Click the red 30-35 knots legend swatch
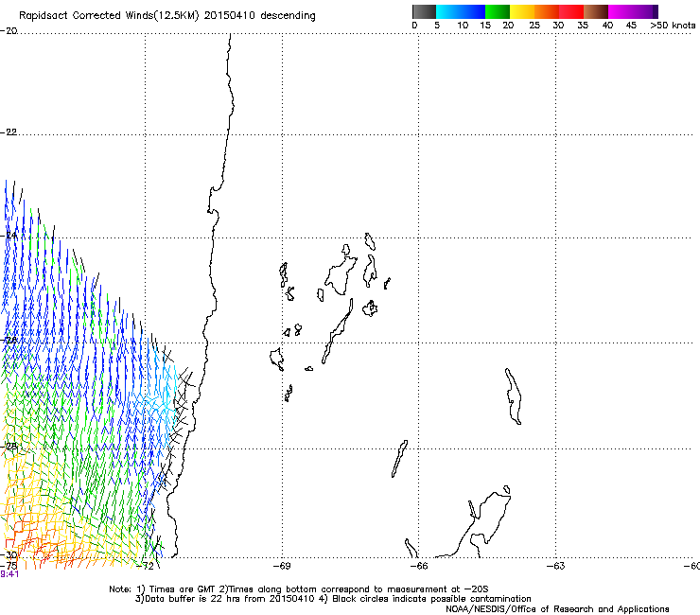 click(571, 11)
